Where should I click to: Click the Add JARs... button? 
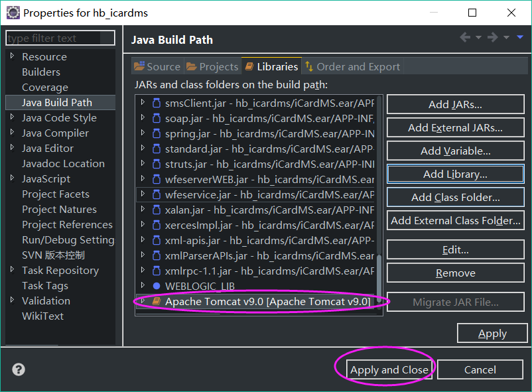(455, 105)
